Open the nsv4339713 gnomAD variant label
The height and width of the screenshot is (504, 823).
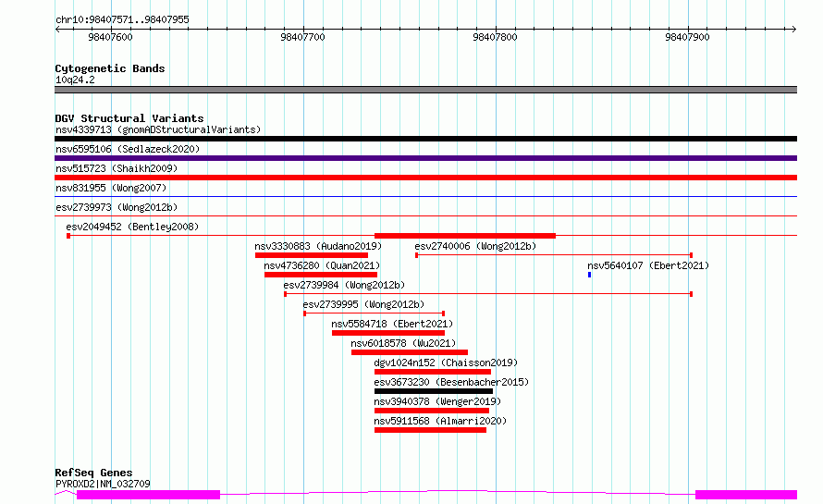(x=158, y=129)
